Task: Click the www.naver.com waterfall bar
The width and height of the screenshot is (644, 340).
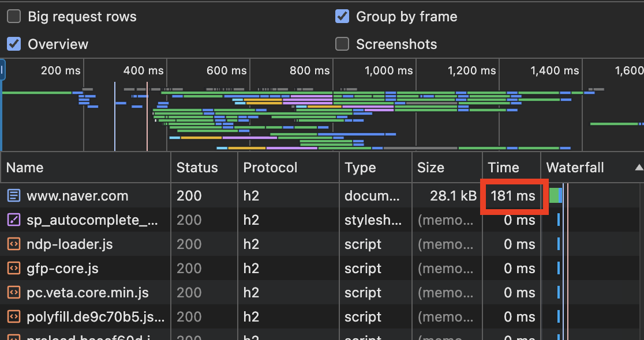Action: (555, 195)
